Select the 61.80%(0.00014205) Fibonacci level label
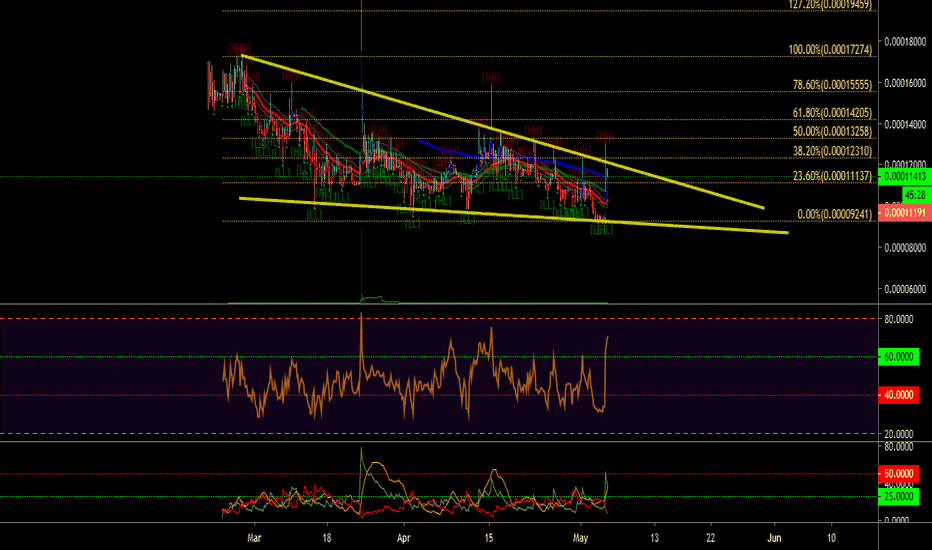This screenshot has height=550, width=932. pos(832,112)
